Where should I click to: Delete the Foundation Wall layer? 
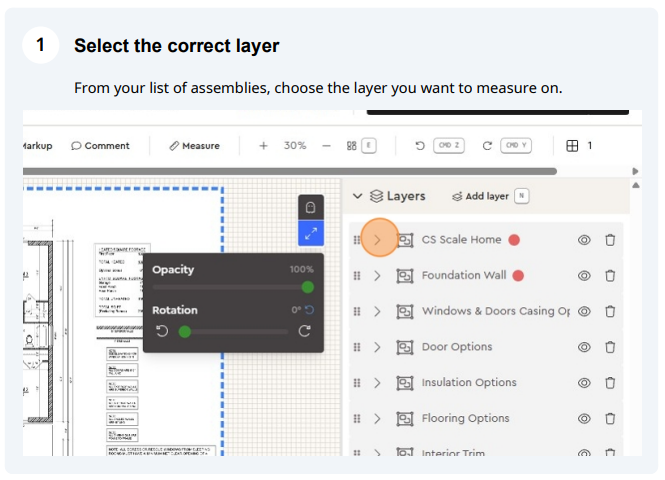tap(610, 276)
